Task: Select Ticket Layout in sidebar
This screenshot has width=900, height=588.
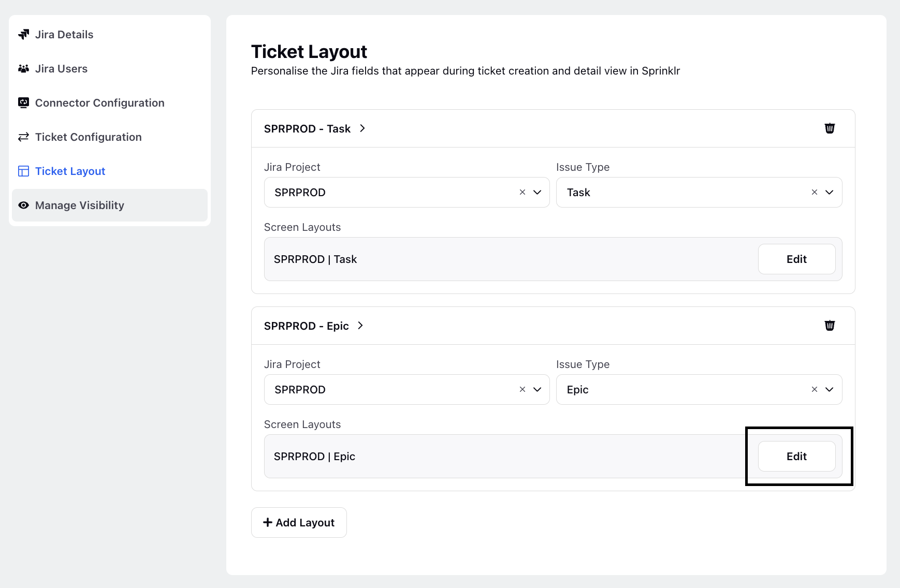Action: (110, 171)
